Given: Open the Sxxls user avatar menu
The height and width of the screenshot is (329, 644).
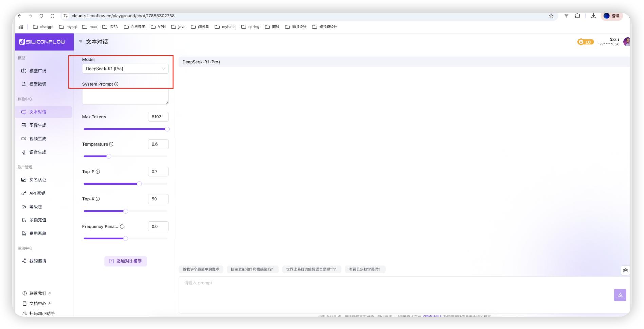Looking at the screenshot, I should point(626,42).
